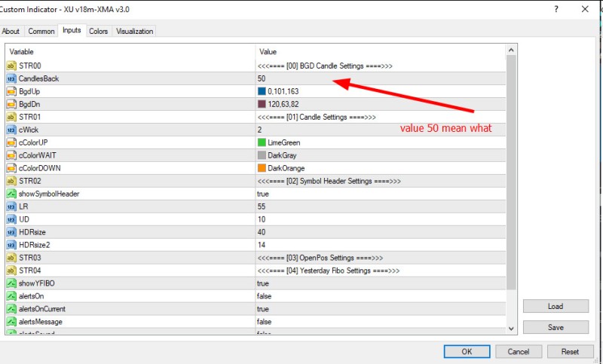Click the alertsOn boolean type icon

(11, 296)
